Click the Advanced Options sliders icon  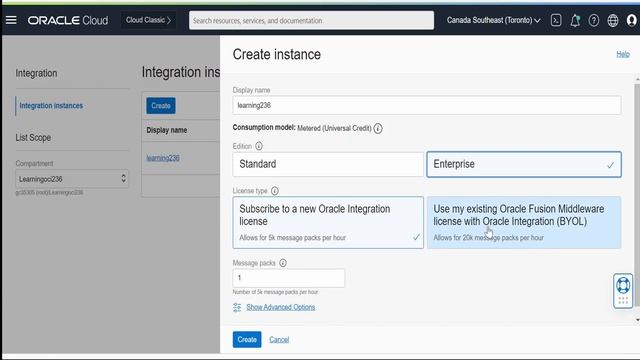pos(237,307)
